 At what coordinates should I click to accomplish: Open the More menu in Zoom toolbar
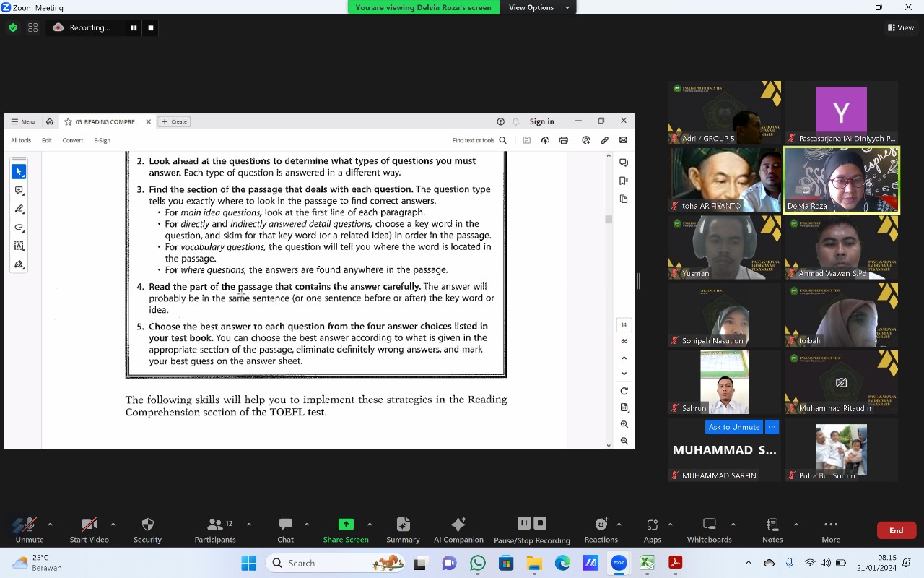point(830,525)
